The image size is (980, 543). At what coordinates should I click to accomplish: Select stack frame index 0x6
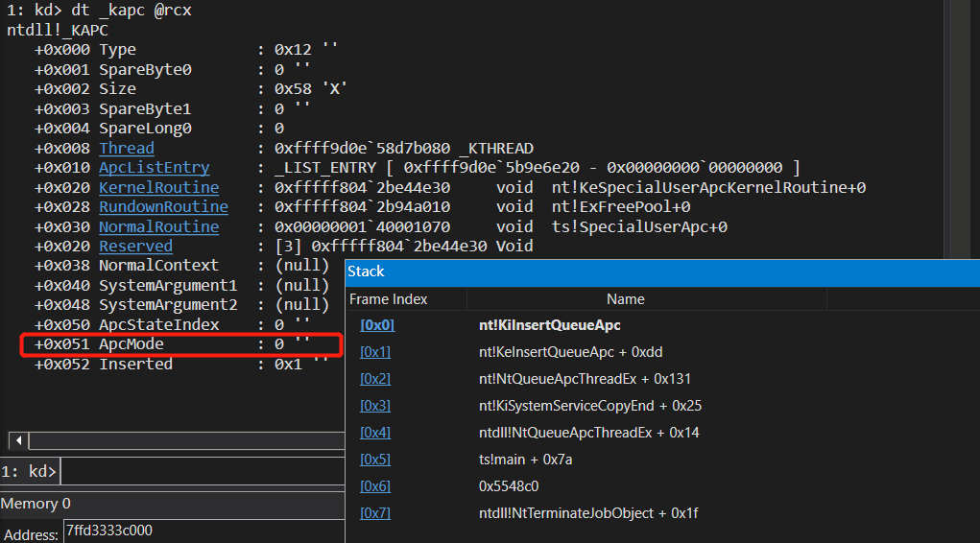click(375, 486)
